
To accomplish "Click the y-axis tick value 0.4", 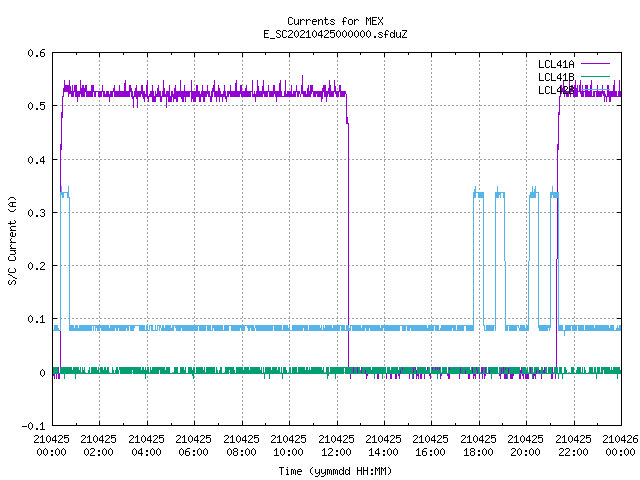I will click(x=36, y=160).
